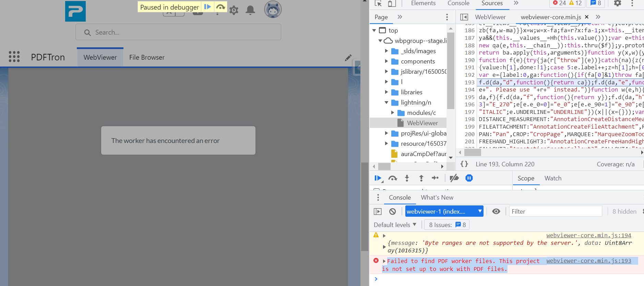
Task: Switch to the File Browser tab
Action: tap(147, 57)
